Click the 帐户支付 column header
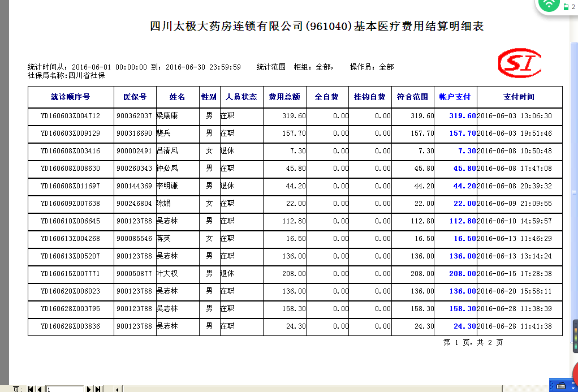Screen dimensions: 578x392 click(455, 97)
